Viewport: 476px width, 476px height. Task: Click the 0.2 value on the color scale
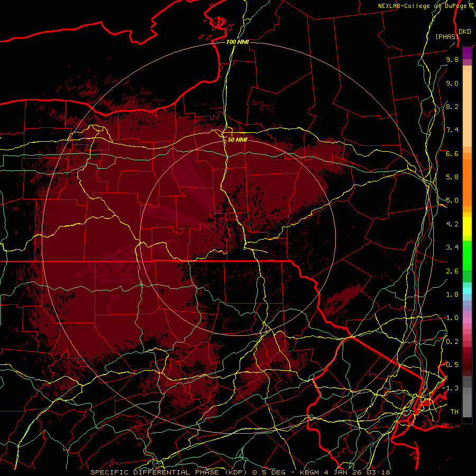tap(452, 341)
